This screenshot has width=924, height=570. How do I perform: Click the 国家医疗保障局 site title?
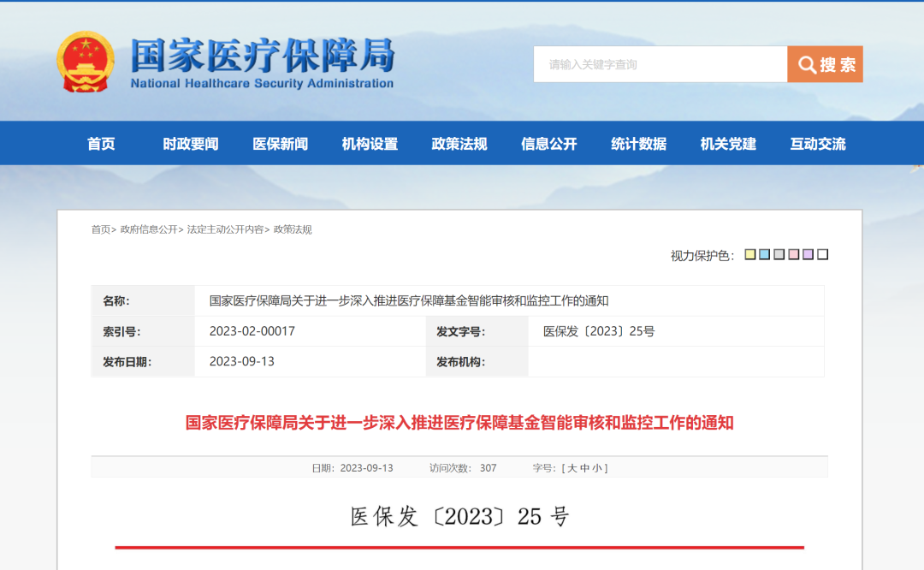(263, 56)
